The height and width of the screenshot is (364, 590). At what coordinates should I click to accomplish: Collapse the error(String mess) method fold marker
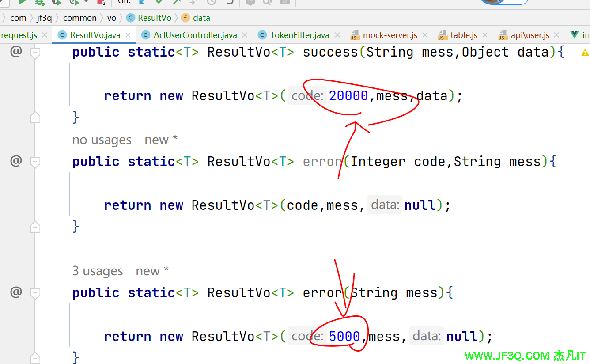(35, 293)
